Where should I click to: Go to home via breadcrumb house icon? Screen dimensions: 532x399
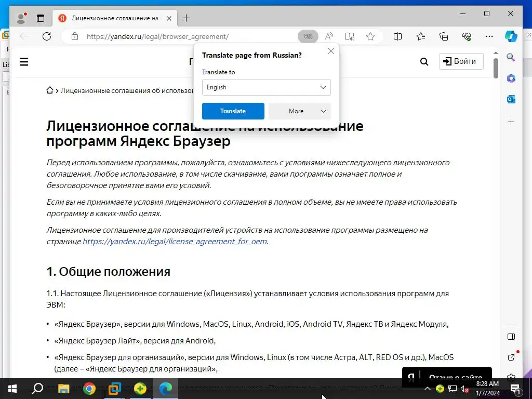pyautogui.click(x=50, y=90)
